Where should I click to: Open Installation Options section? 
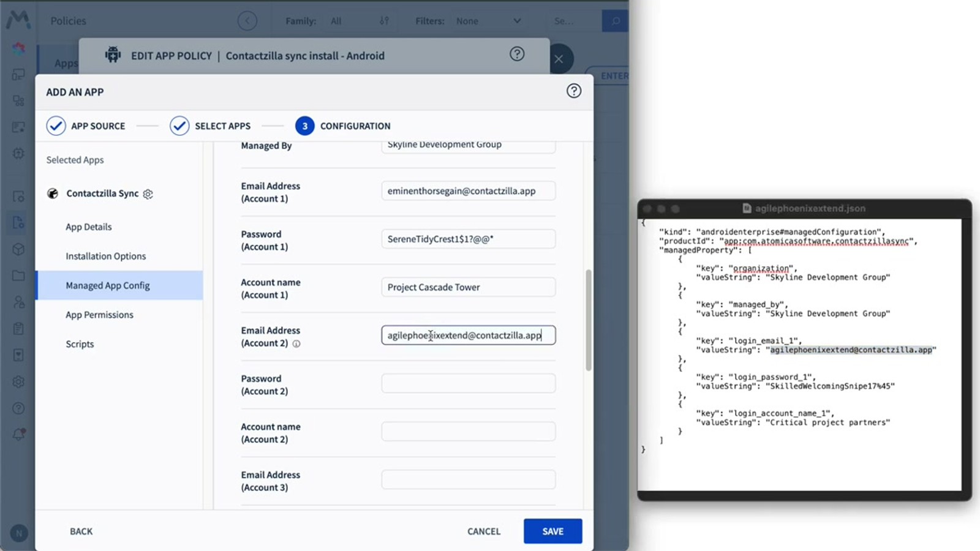click(x=106, y=257)
